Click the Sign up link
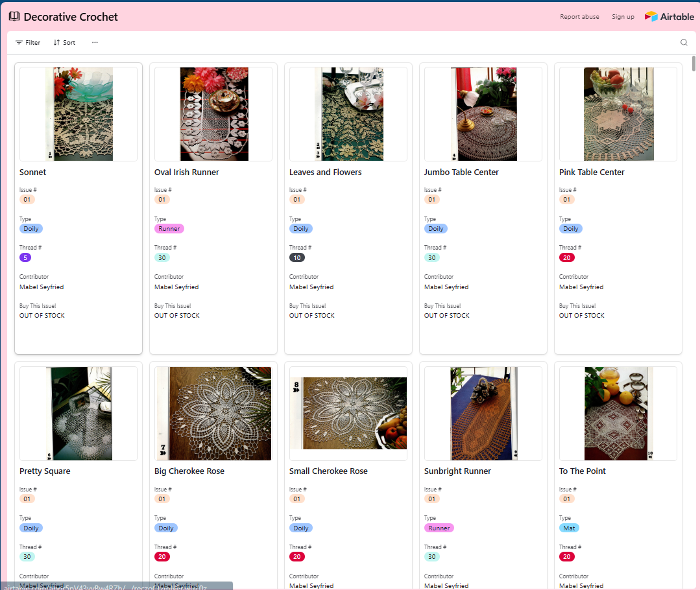 tap(623, 16)
